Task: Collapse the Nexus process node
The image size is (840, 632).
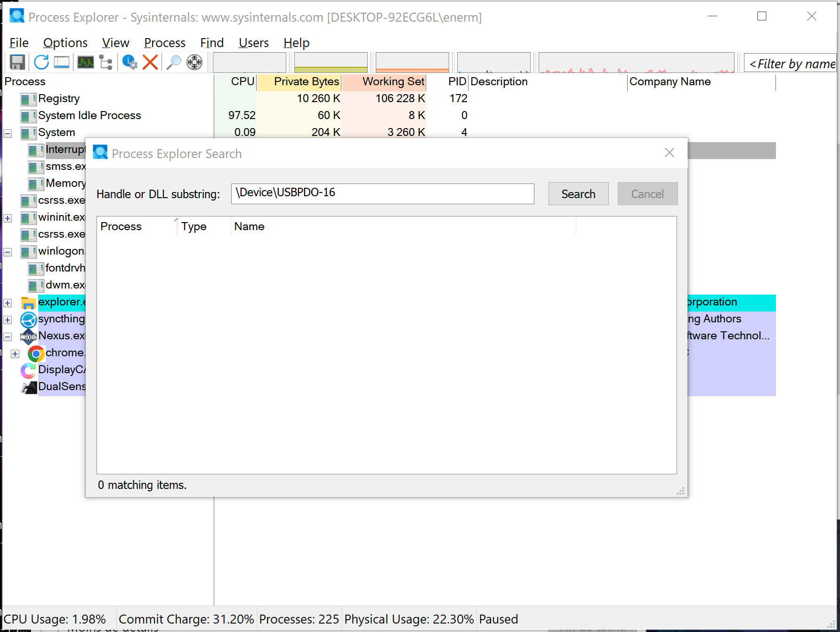Action: click(8, 337)
